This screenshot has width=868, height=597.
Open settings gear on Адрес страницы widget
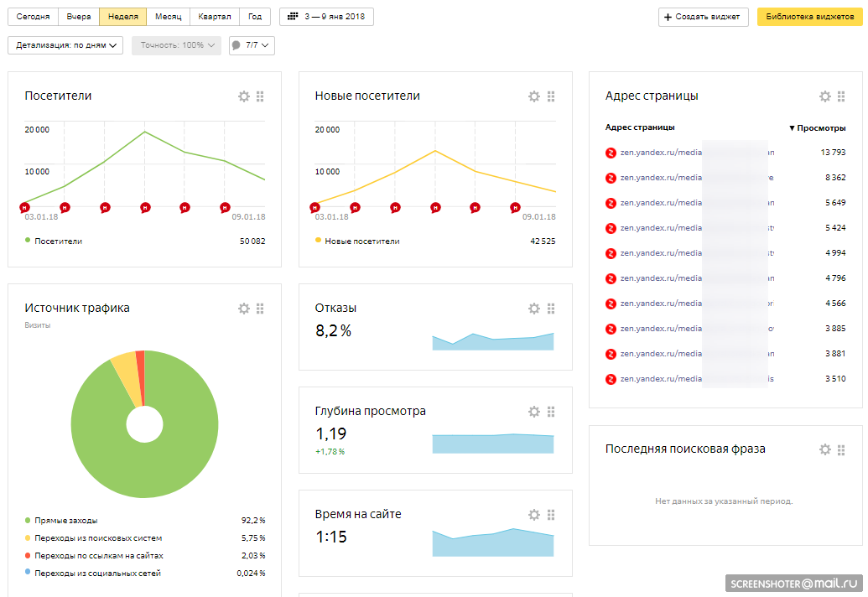pyautogui.click(x=824, y=96)
